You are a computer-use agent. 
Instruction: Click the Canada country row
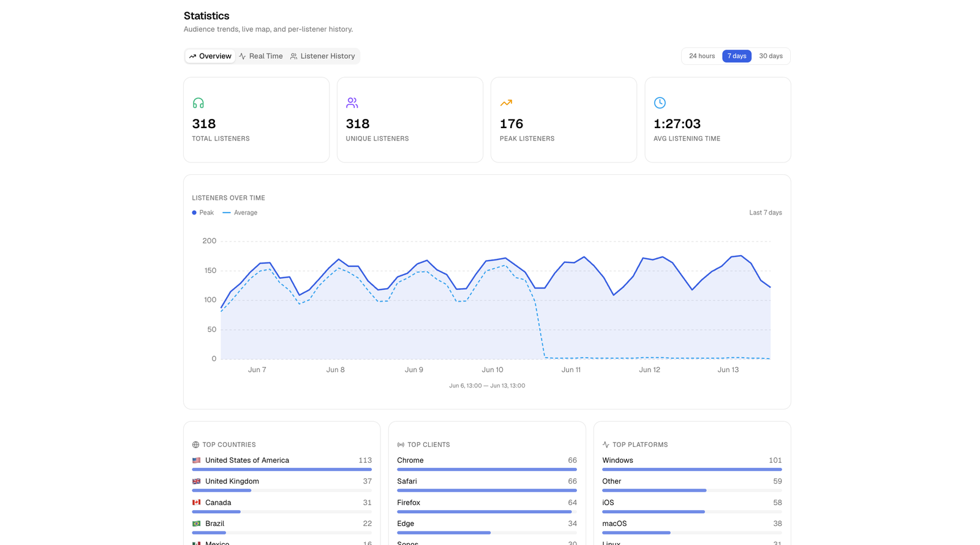pos(282,506)
